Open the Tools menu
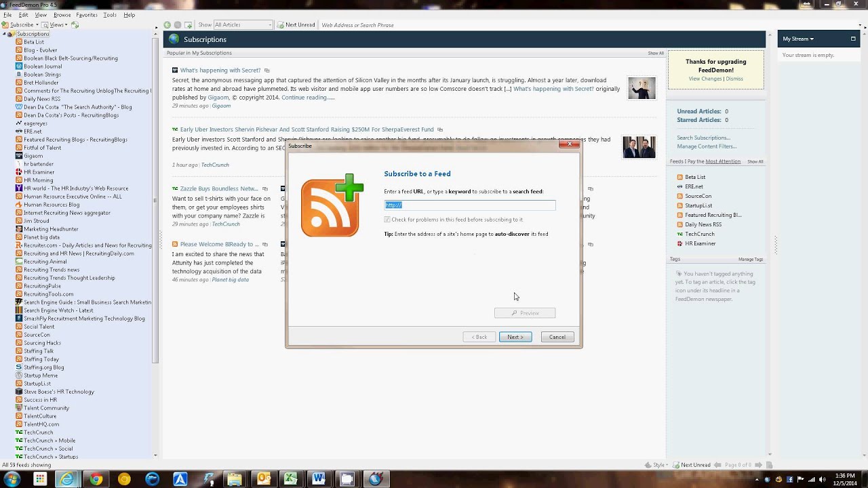Image resolution: width=868 pixels, height=488 pixels. tap(110, 15)
